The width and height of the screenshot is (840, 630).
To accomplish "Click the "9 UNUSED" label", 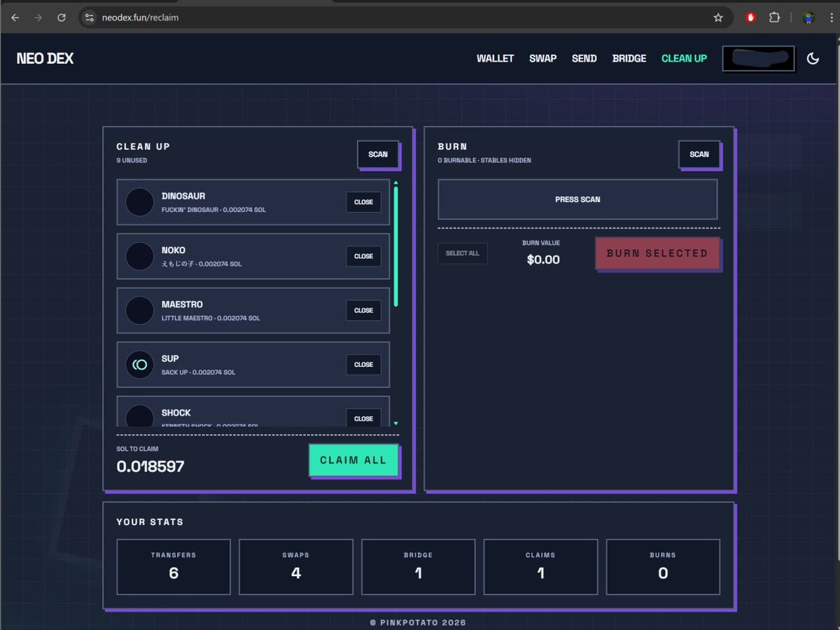I will [132, 160].
